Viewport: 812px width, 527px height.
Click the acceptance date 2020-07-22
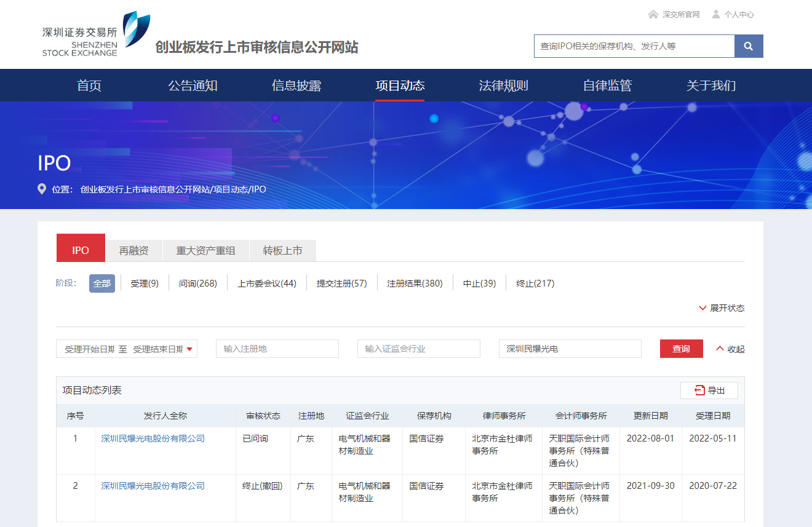713,486
